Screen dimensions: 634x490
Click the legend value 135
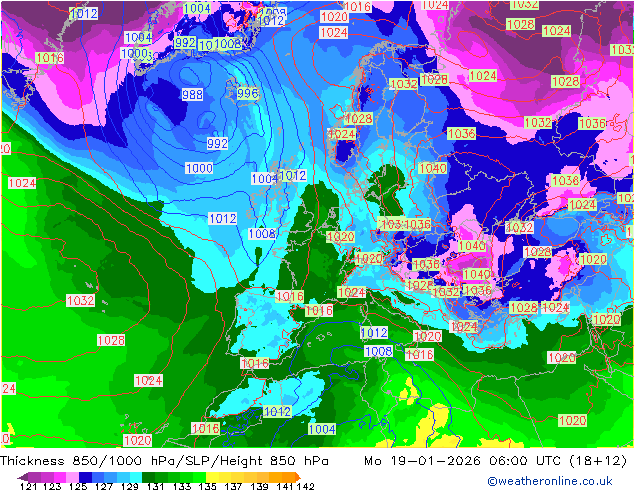(x=208, y=486)
